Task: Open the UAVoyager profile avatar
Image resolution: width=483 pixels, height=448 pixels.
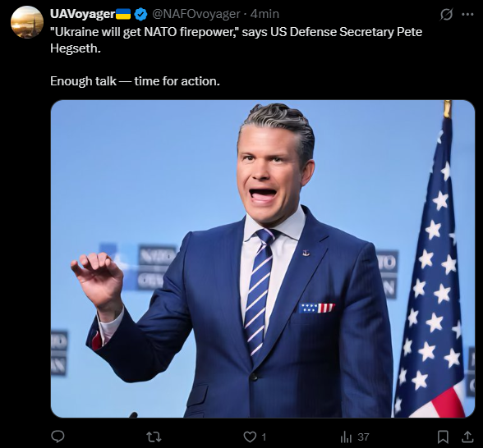Action: (27, 22)
